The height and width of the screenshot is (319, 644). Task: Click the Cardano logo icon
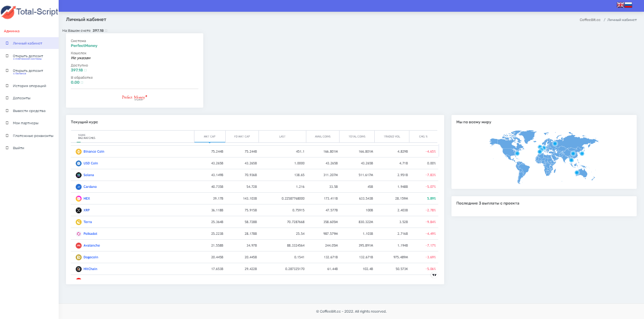point(78,187)
